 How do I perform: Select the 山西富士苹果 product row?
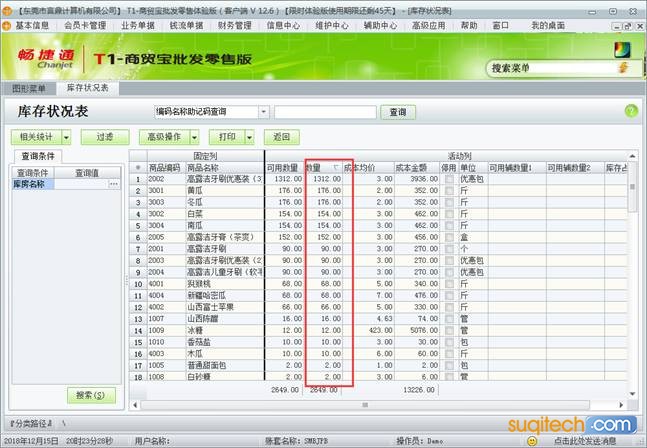378,307
